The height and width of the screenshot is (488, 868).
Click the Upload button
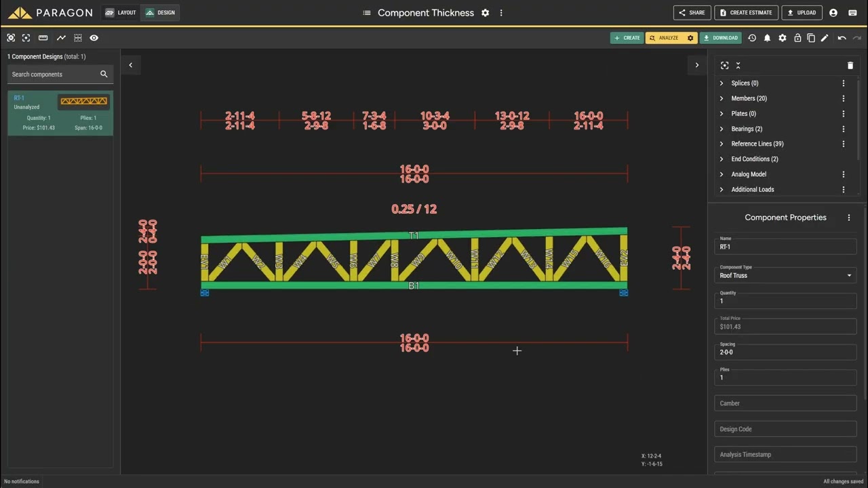point(802,13)
